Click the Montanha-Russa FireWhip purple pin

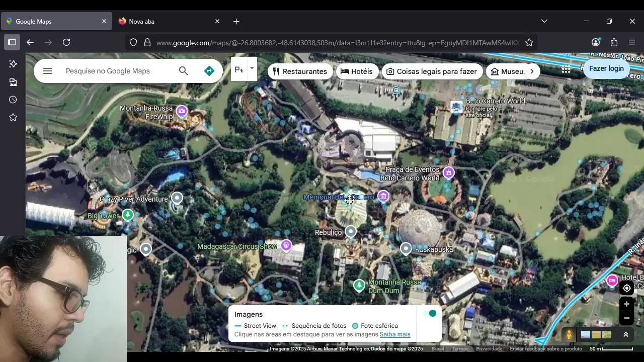[182, 111]
